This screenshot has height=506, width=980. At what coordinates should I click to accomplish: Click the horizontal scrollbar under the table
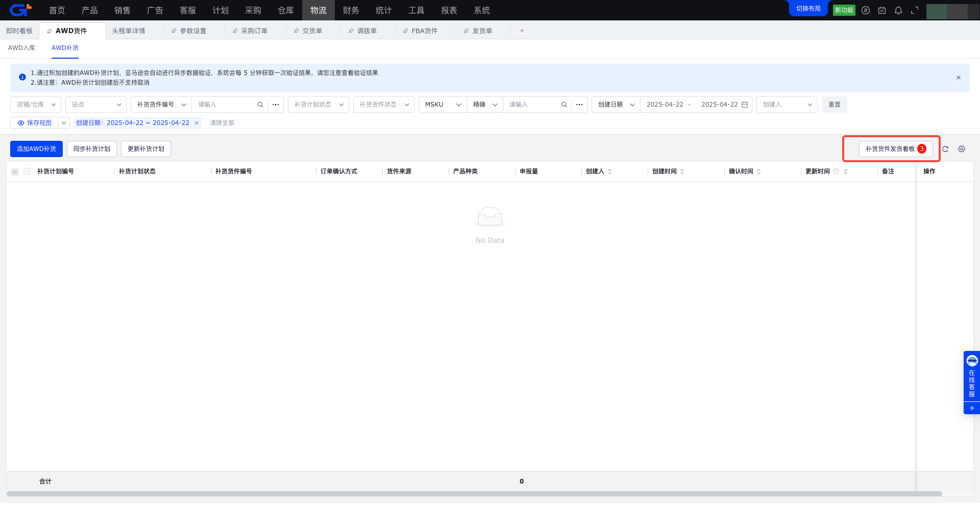pyautogui.click(x=474, y=494)
